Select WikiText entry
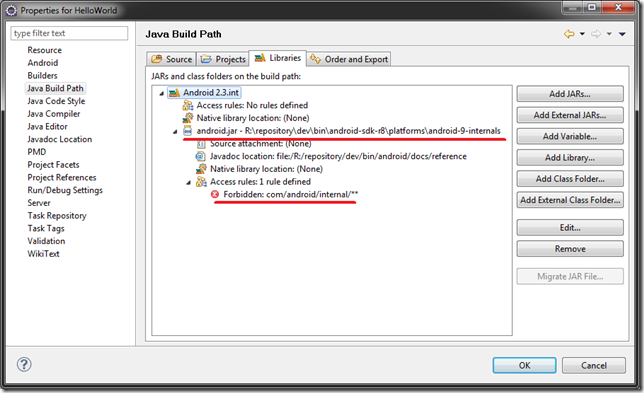The height and width of the screenshot is (393, 644). pyautogui.click(x=44, y=254)
